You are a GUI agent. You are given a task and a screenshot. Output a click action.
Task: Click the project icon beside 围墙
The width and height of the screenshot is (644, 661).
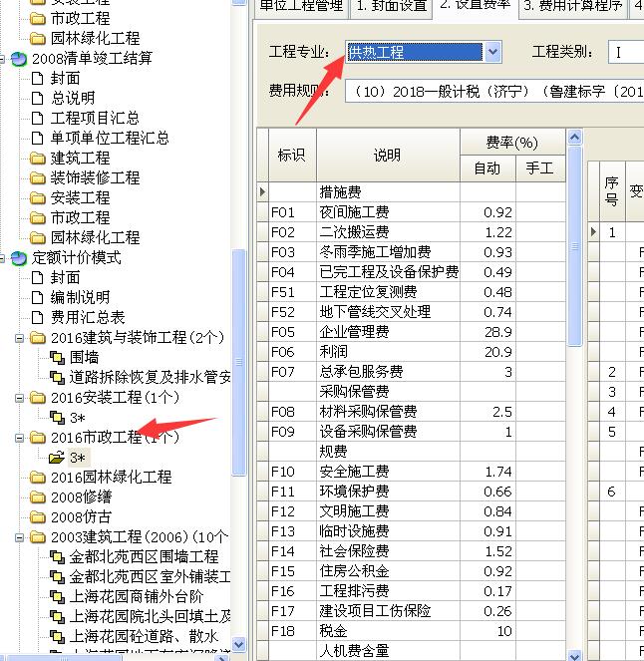57,358
